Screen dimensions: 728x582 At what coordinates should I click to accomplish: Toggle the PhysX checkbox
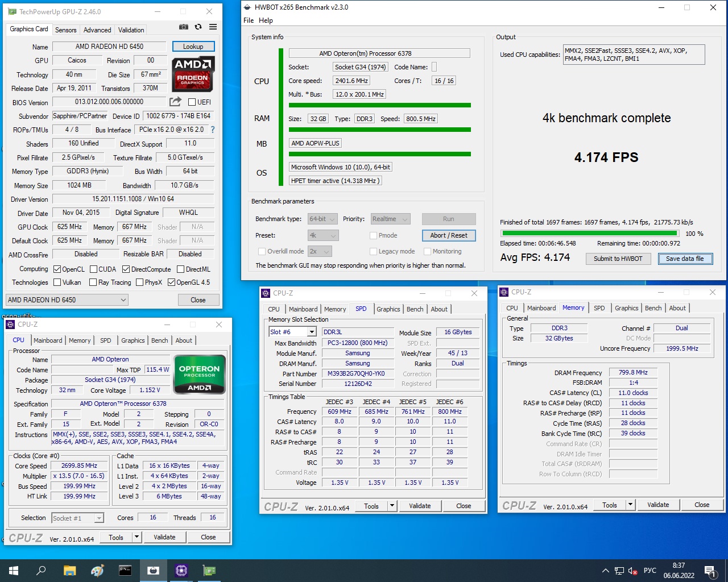[x=138, y=282]
